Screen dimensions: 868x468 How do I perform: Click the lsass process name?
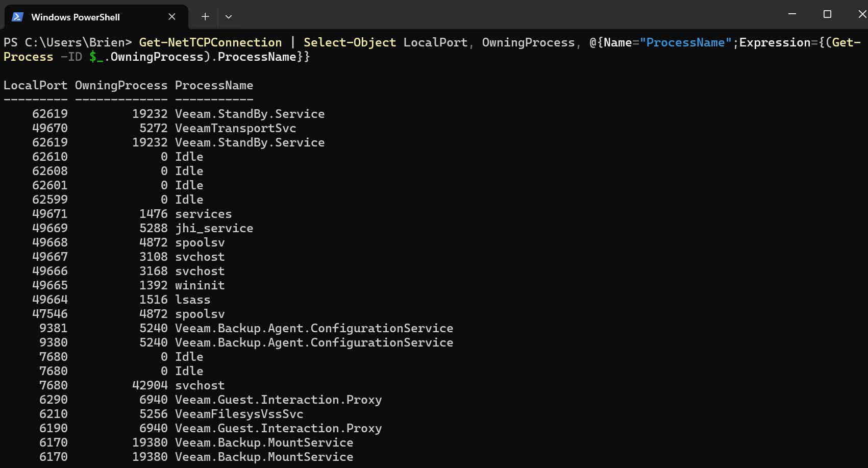click(192, 300)
